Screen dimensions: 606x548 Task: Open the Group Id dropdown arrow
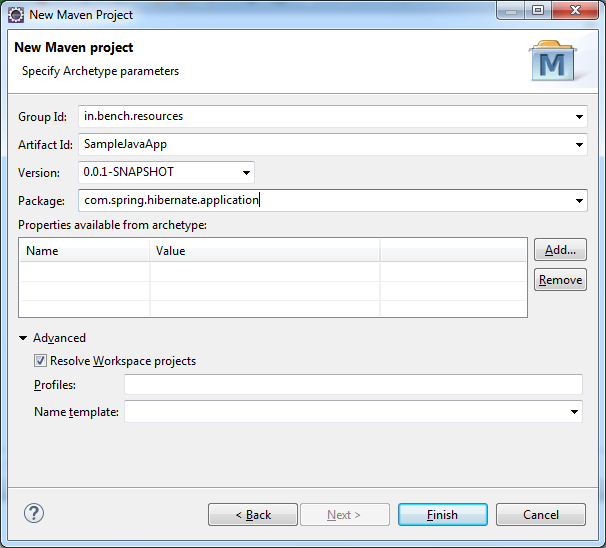(x=579, y=116)
